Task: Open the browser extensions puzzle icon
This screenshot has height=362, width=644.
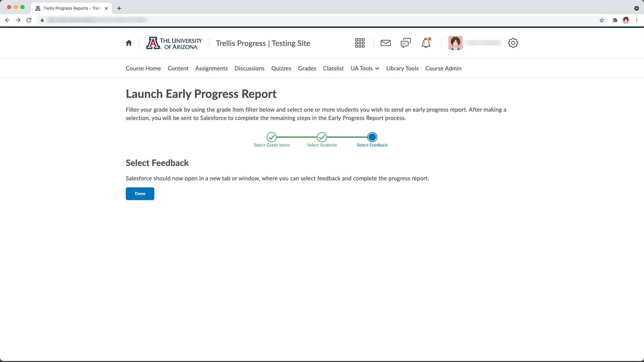Action: click(615, 20)
